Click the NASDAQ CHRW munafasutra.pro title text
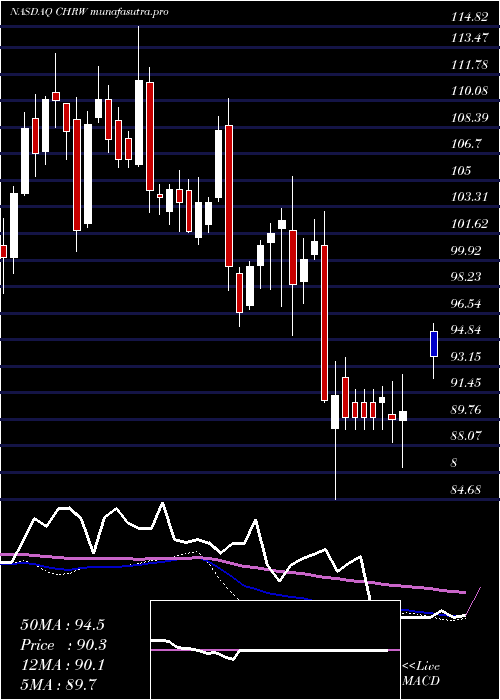The image size is (500, 700). (89, 12)
